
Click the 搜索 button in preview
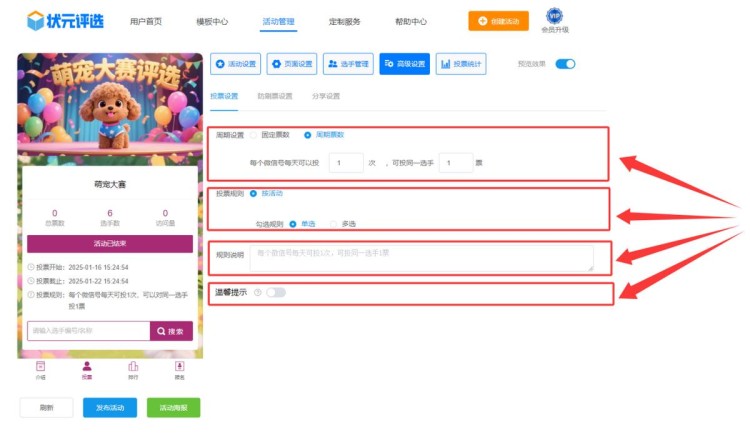171,331
